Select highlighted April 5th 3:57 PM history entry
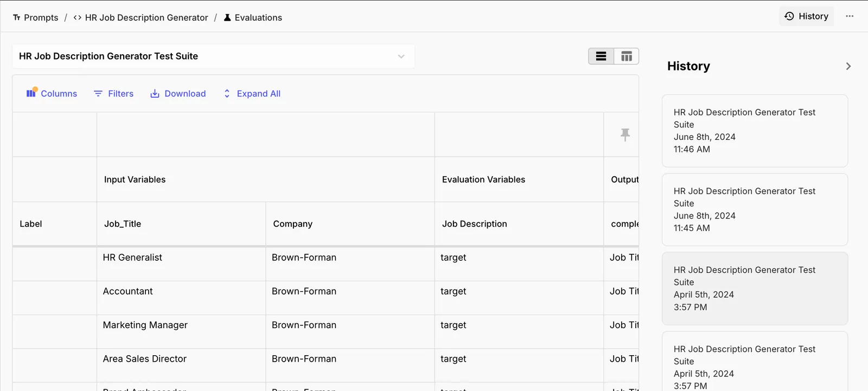The width and height of the screenshot is (868, 391). click(755, 289)
